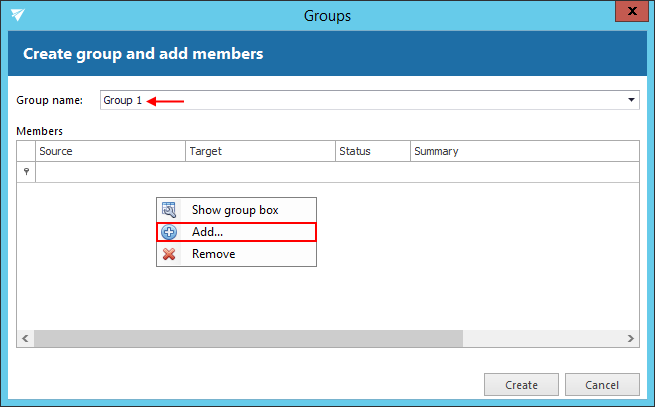Click the filter icon in the Members filter row

(26, 172)
